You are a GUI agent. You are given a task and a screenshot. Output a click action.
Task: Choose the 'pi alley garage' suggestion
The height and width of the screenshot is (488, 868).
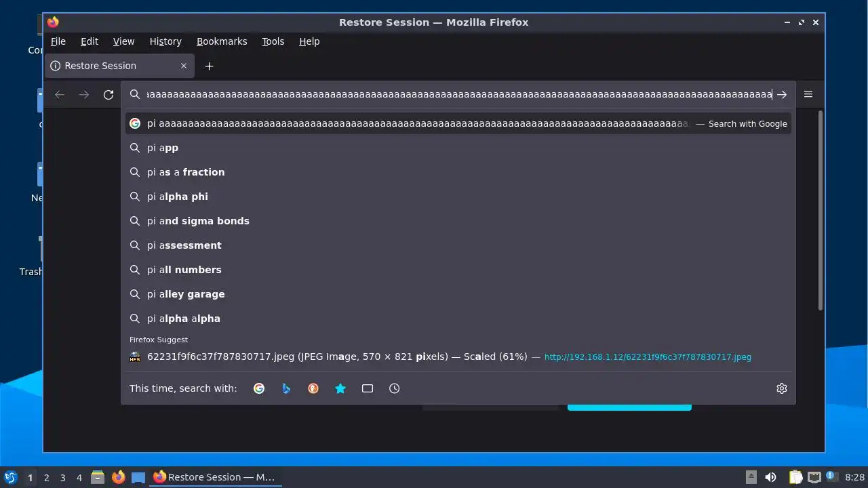tap(458, 294)
